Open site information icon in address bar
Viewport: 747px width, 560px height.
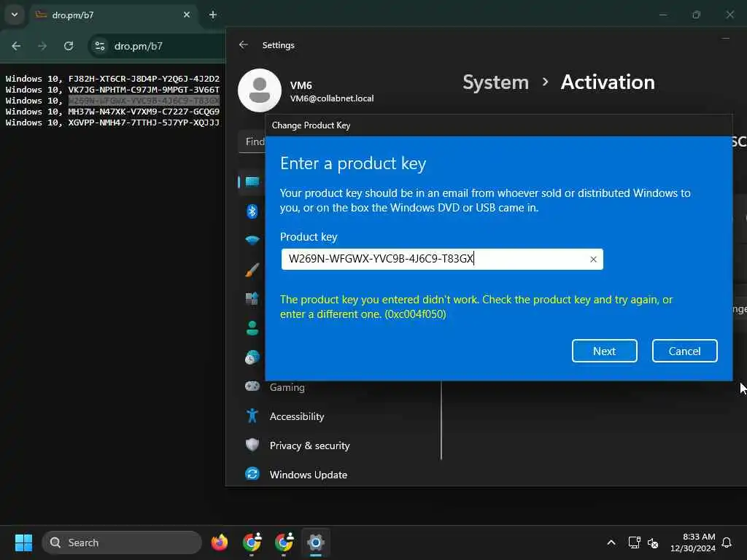[99, 46]
